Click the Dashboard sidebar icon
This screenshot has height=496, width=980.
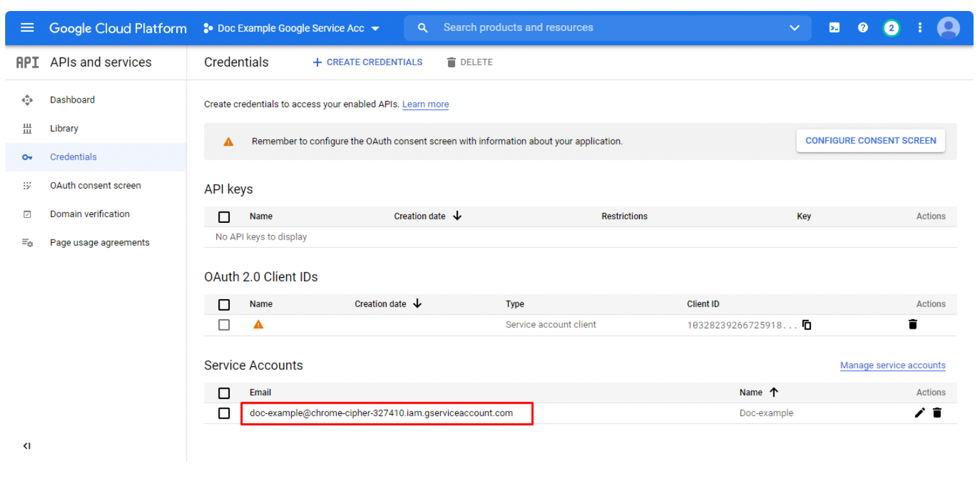[27, 100]
